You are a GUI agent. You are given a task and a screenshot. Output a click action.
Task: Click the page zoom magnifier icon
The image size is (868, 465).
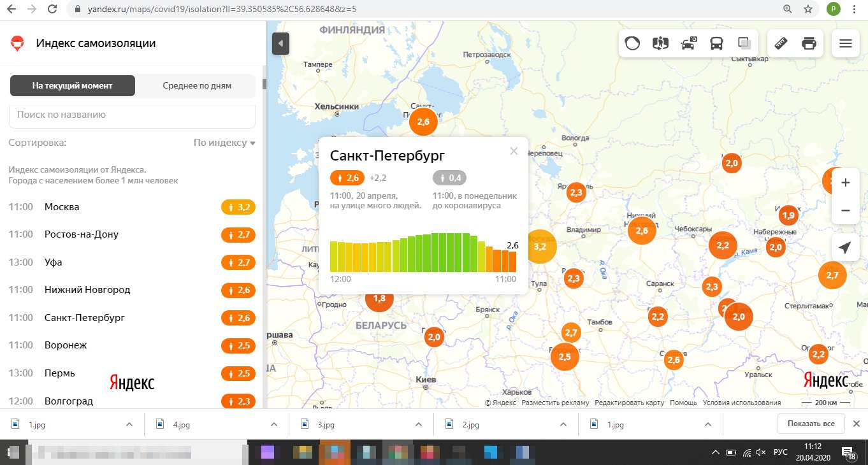(x=788, y=10)
